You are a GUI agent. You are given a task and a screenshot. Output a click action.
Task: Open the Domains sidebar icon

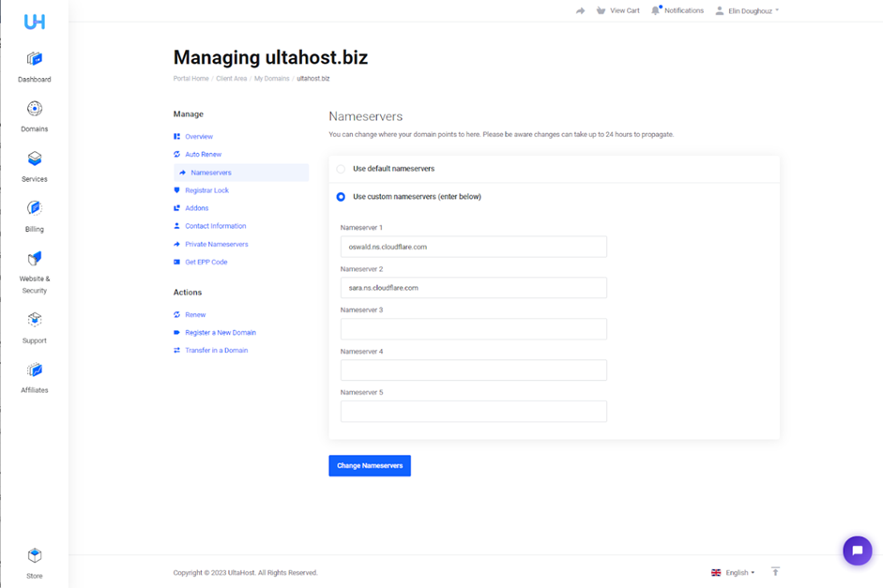(x=35, y=108)
